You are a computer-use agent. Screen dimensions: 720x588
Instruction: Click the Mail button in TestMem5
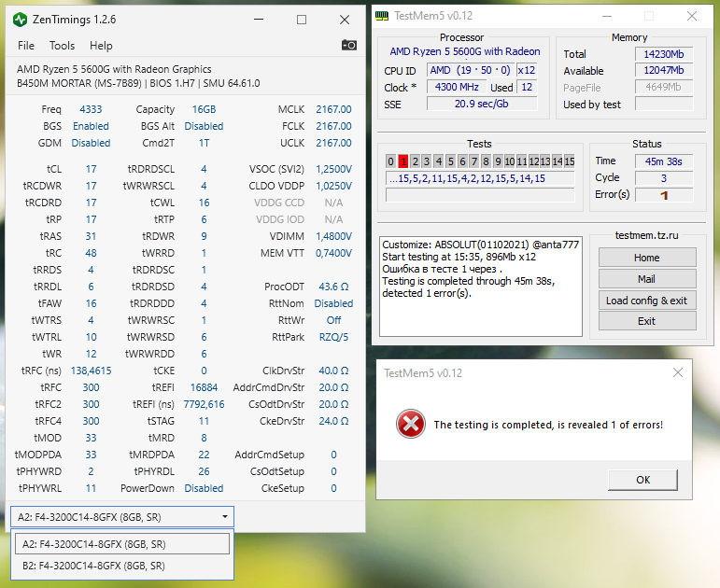(x=647, y=279)
